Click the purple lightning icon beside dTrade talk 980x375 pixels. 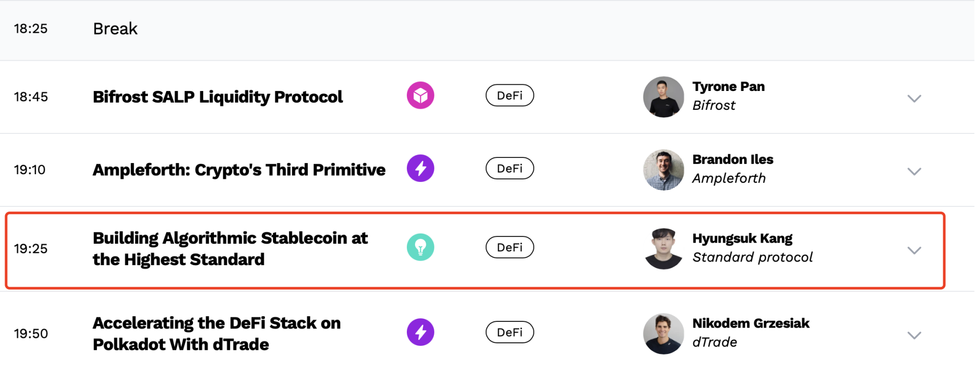click(420, 332)
